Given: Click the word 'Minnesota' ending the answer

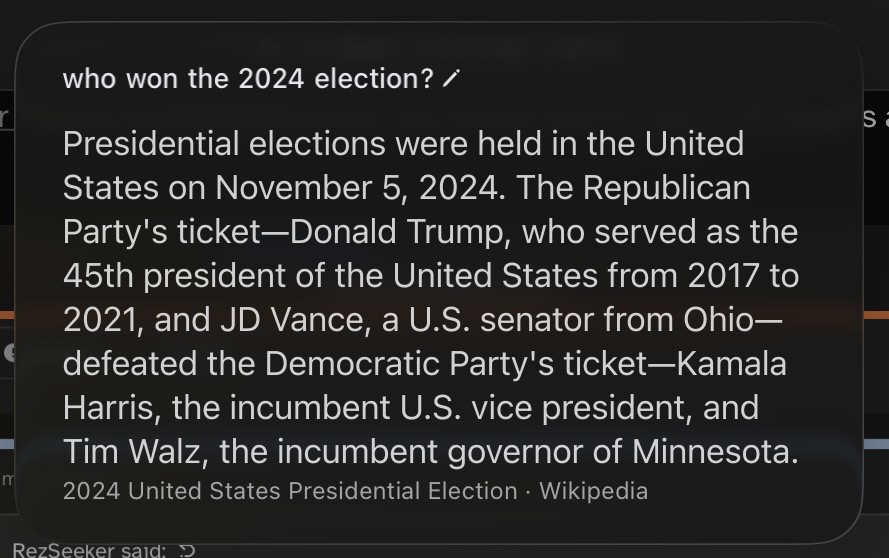Looking at the screenshot, I should 715,452.
